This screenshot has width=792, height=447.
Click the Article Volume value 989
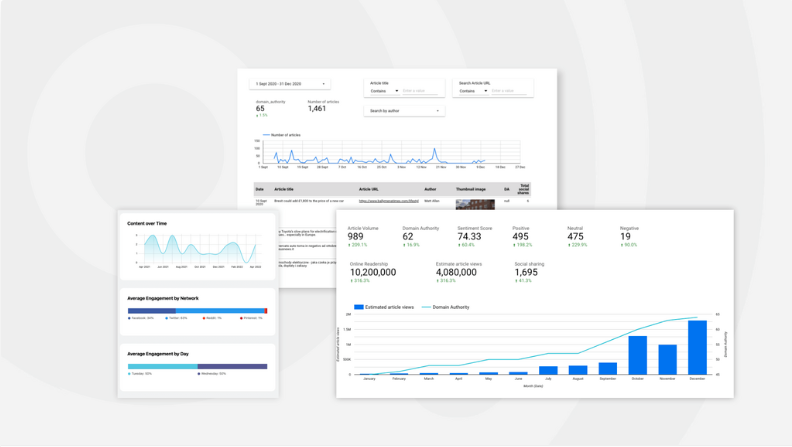coord(355,236)
